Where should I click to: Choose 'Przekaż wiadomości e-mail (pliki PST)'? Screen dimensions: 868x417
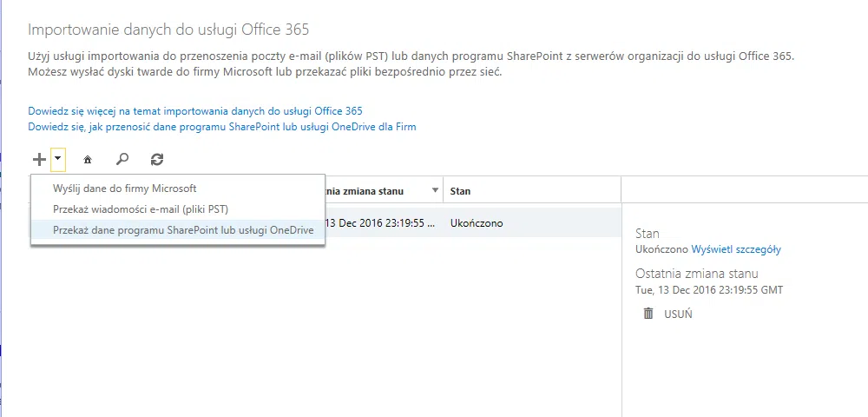[140, 209]
